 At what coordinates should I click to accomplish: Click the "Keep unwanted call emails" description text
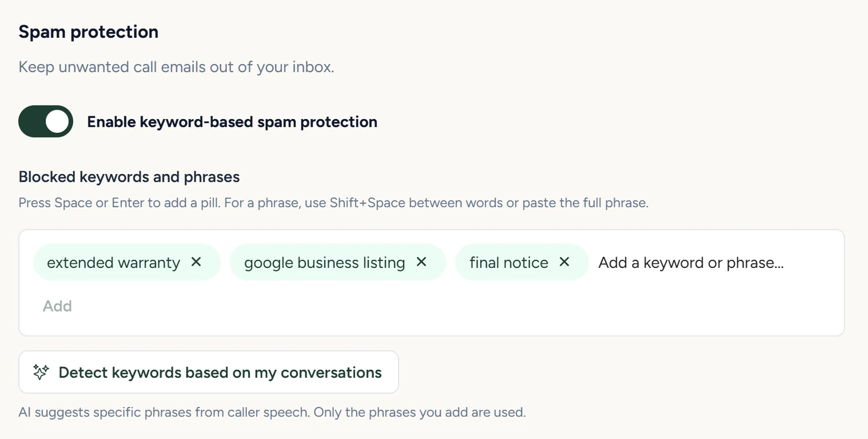[176, 67]
